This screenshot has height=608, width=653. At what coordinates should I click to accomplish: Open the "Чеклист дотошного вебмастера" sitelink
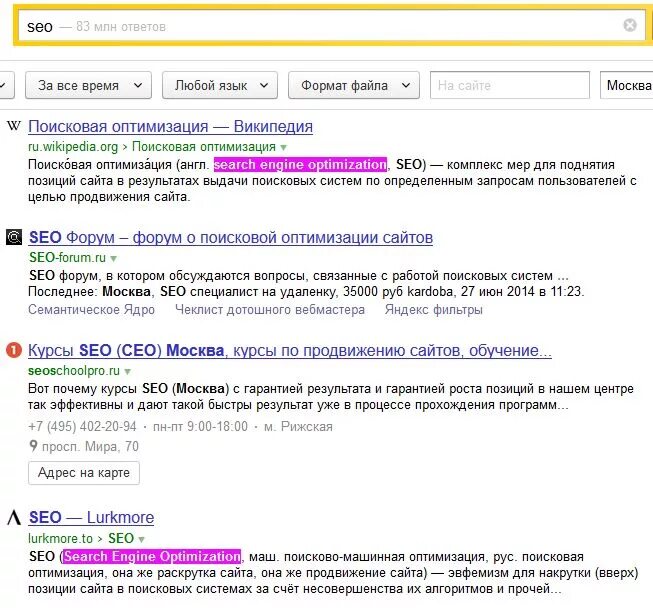[x=270, y=309]
